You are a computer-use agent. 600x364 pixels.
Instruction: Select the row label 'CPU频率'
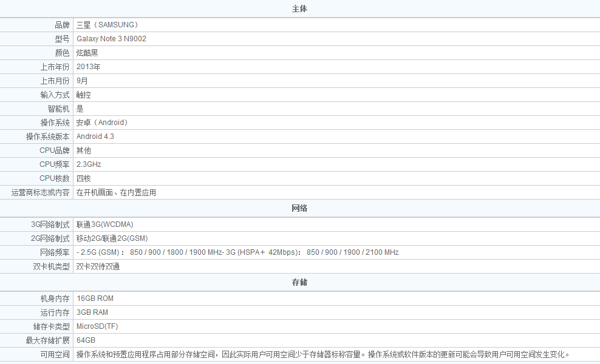pos(54,164)
